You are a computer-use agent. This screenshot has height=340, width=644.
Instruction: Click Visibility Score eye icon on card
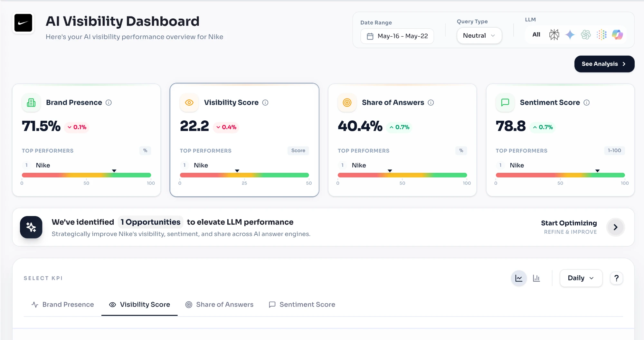tap(189, 103)
